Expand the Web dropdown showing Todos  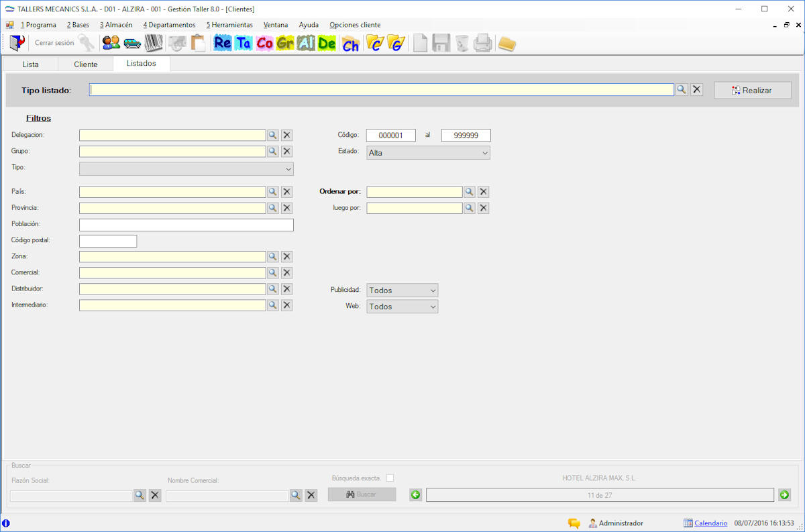[x=402, y=307]
